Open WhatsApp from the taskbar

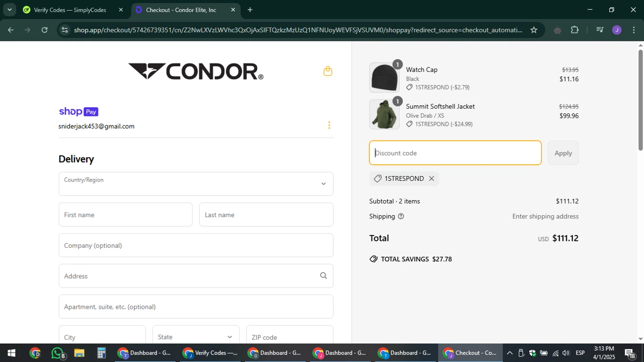pos(58,353)
